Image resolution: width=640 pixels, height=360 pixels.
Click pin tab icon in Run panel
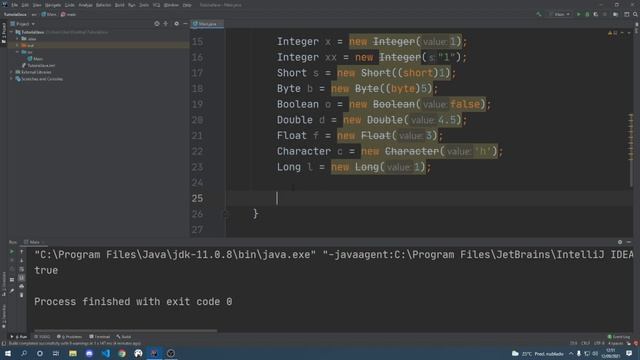point(12,291)
